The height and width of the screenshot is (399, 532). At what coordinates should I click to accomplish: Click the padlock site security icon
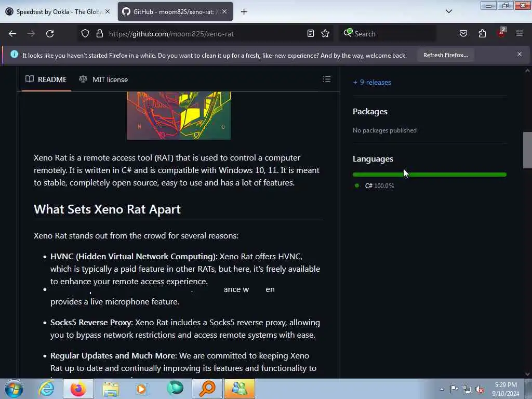pos(99,34)
